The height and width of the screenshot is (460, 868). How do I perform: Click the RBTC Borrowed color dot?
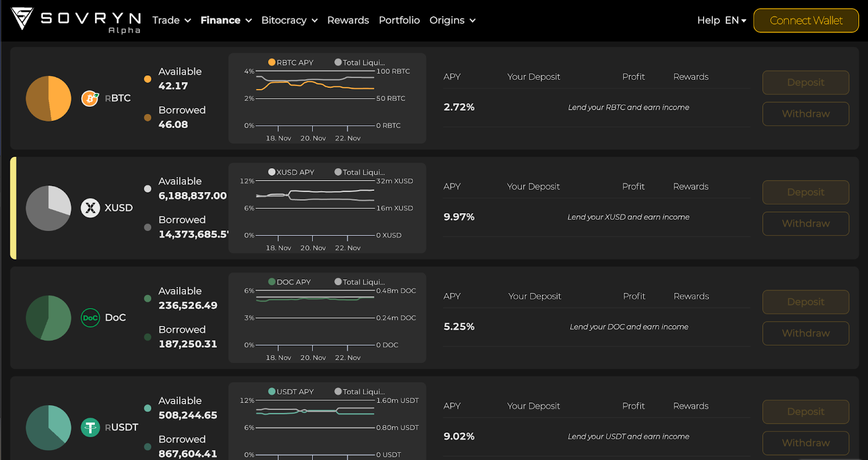[148, 117]
